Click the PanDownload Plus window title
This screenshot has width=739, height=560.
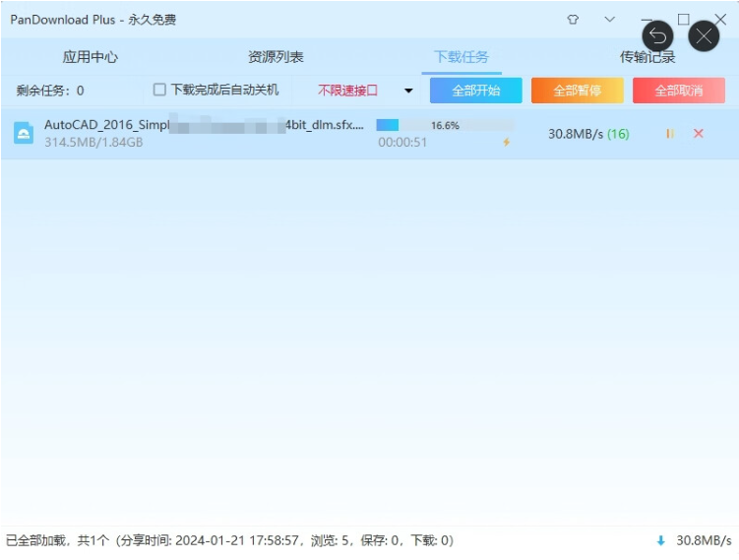pos(92,20)
